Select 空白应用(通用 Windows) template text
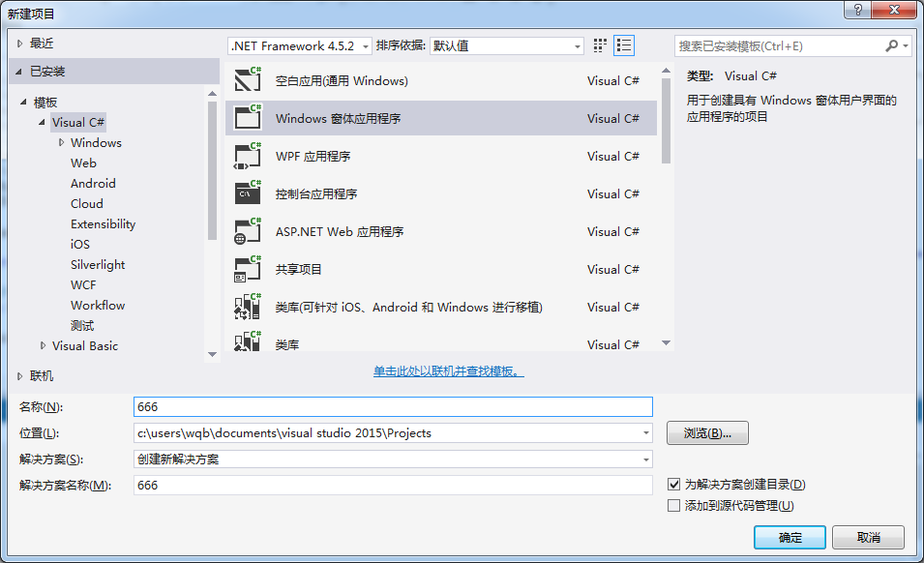This screenshot has width=924, height=563. tap(342, 80)
